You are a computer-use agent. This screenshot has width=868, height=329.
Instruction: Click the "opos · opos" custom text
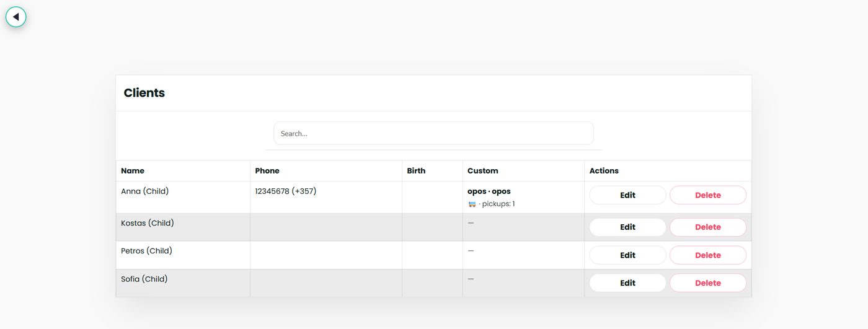[489, 191]
